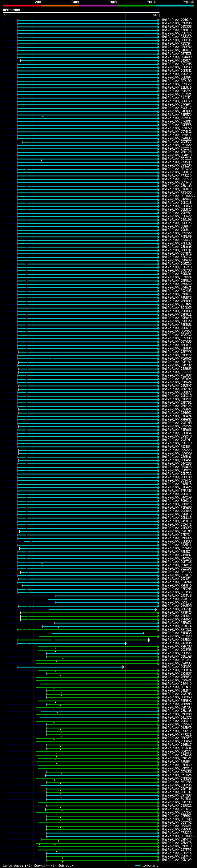
Task: Select label UniRef100_Q84RL7
Action: click(177, 745)
